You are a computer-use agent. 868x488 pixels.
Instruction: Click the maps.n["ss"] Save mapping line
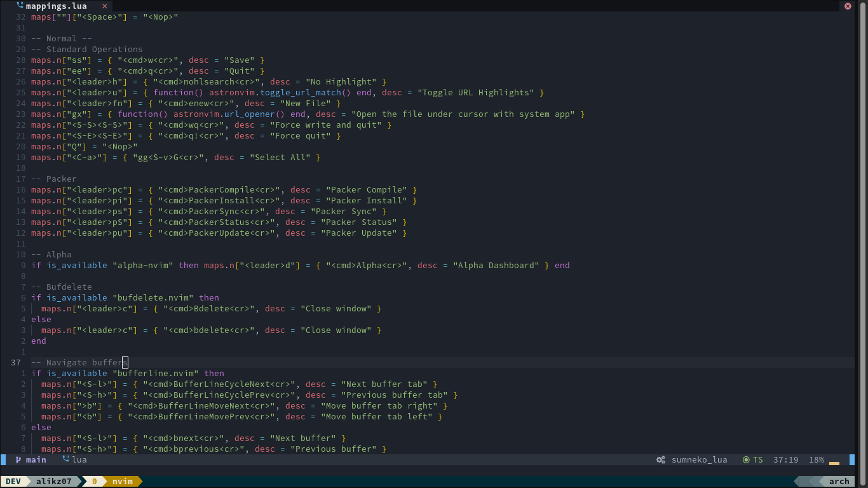[x=148, y=60]
